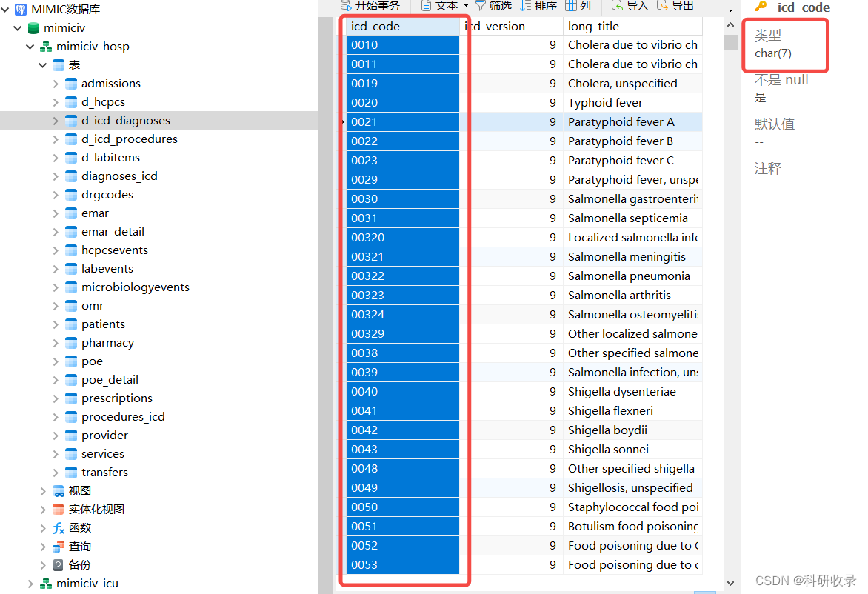868x594 pixels.
Task: Expand the 函数 functions folder
Action: tap(43, 528)
